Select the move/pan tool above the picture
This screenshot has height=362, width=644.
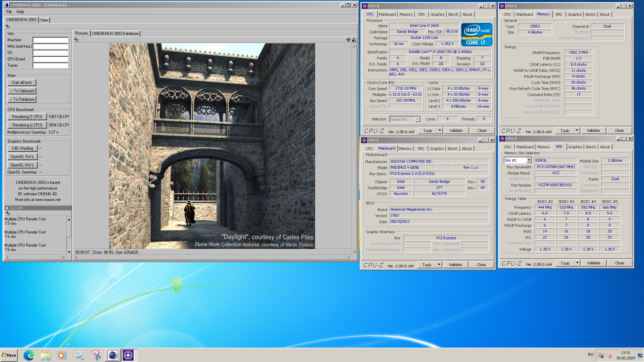tap(348, 40)
